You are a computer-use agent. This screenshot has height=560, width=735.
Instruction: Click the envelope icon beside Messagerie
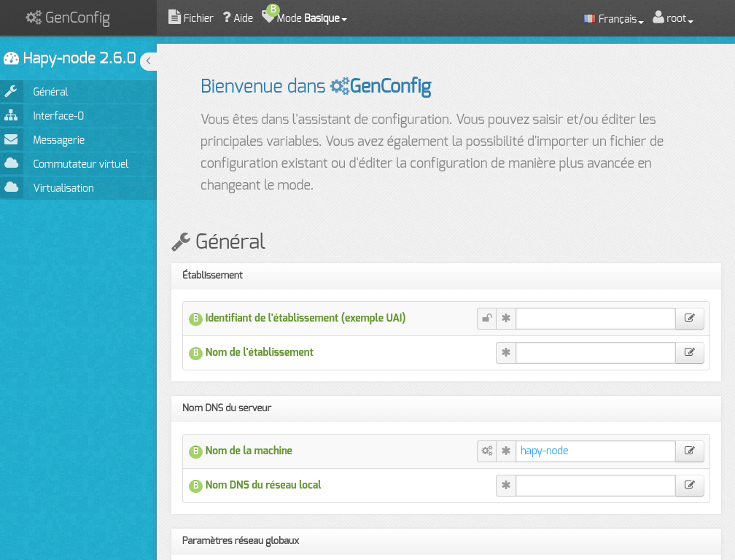coord(11,140)
